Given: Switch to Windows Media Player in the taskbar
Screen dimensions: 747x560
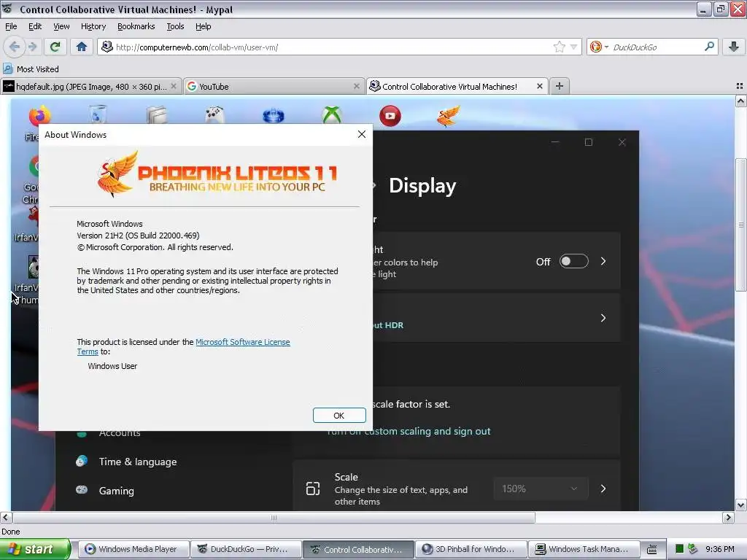Looking at the screenshot, I should click(x=133, y=549).
